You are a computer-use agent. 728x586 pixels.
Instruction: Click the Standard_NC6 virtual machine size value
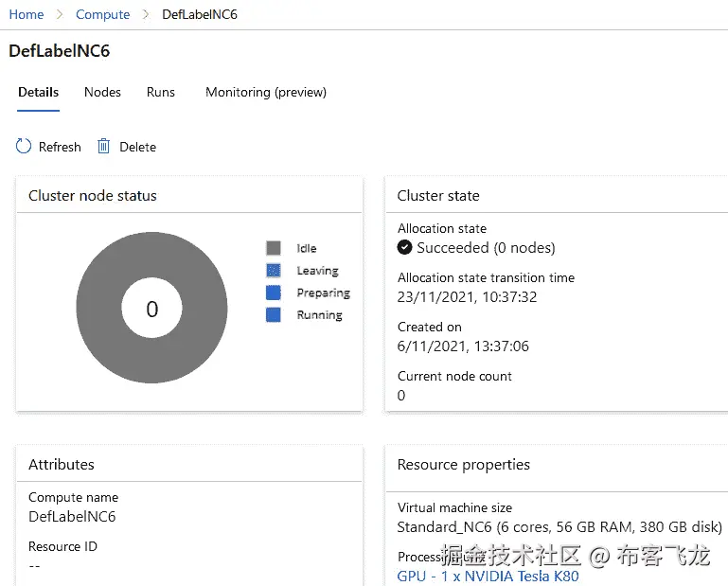click(559, 527)
